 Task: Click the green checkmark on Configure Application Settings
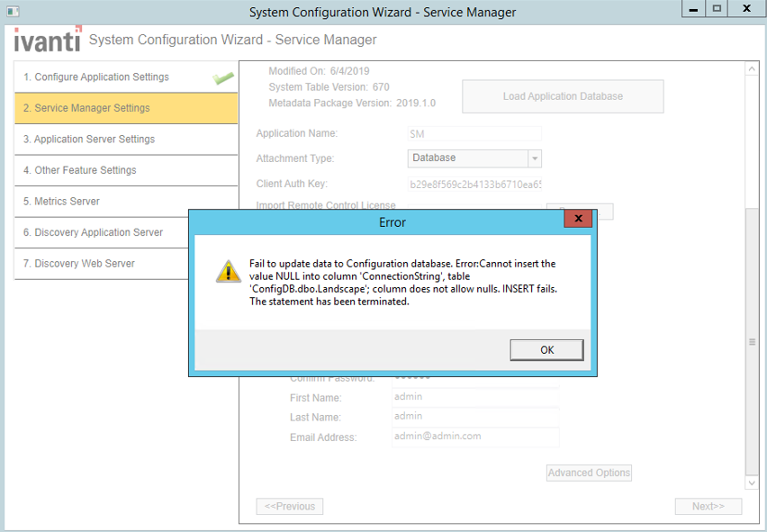[224, 77]
